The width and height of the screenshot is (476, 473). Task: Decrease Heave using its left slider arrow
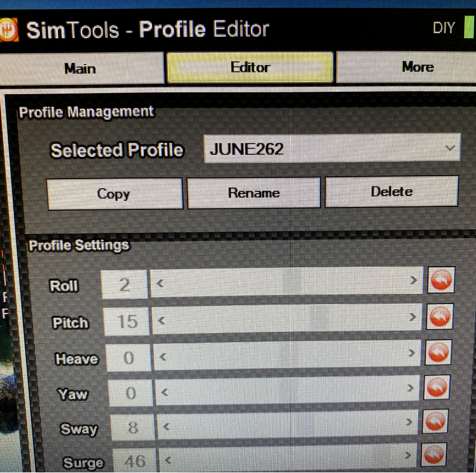pyautogui.click(x=163, y=357)
